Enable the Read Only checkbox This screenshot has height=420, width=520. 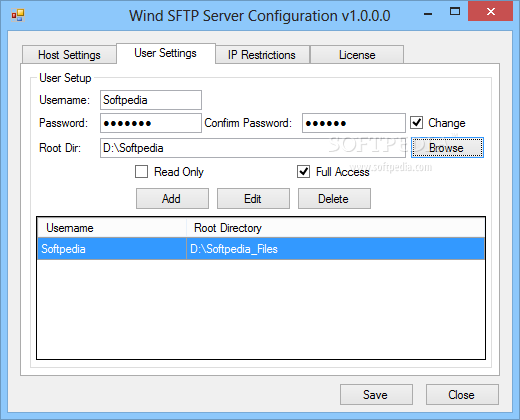[141, 172]
